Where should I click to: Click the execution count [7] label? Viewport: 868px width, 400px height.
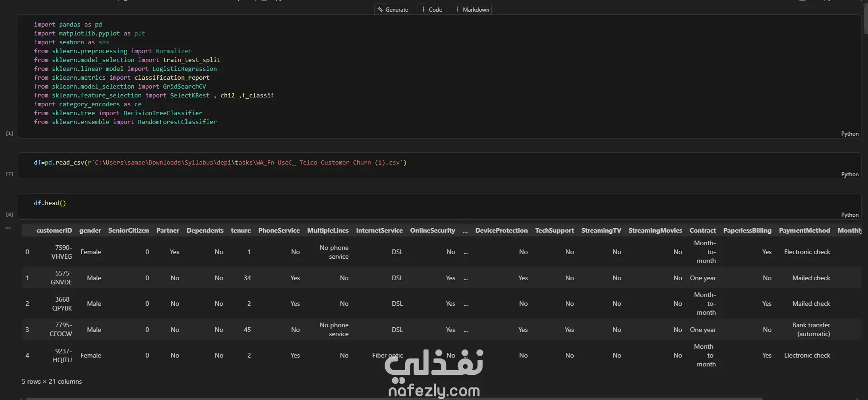(x=9, y=174)
